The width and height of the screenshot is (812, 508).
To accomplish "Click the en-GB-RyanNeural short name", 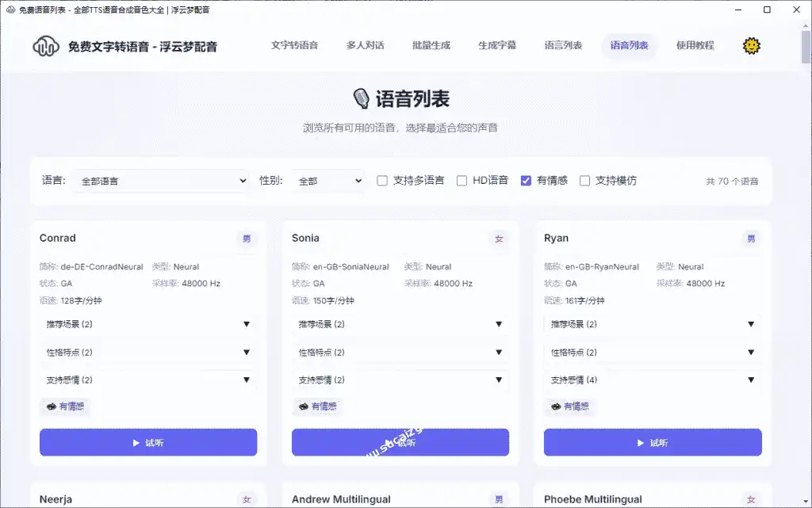I will pyautogui.click(x=603, y=267).
